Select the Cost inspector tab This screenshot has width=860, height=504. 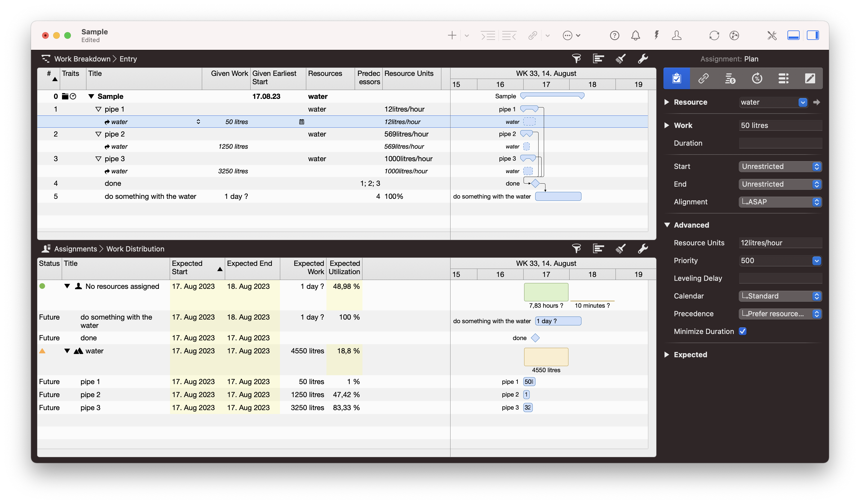[730, 78]
